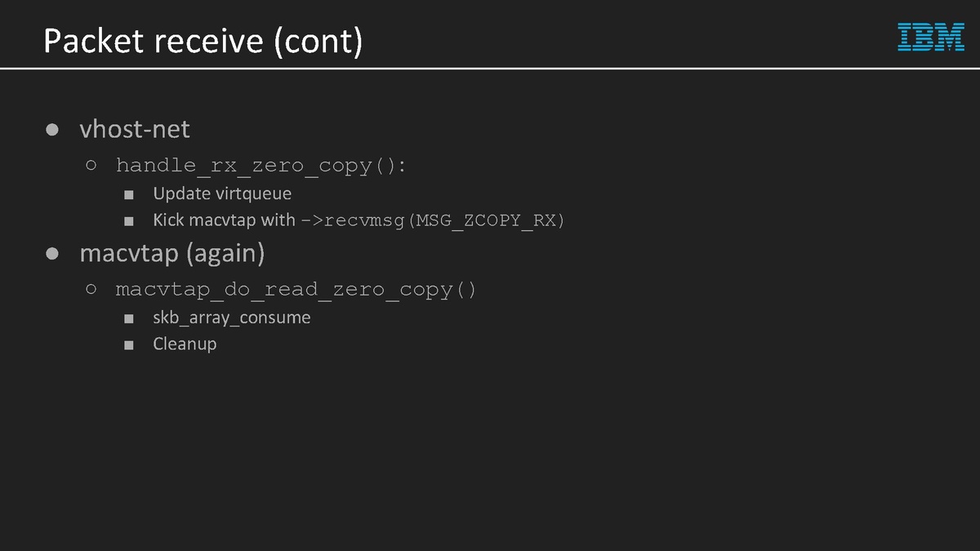Click the hollow bullet beside macvtap_do_read_zero_copy

(x=91, y=290)
